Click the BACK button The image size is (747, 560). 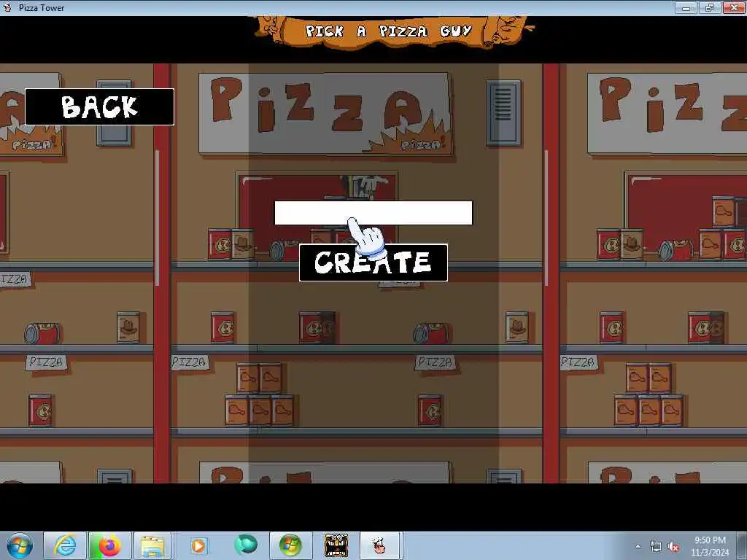[99, 106]
